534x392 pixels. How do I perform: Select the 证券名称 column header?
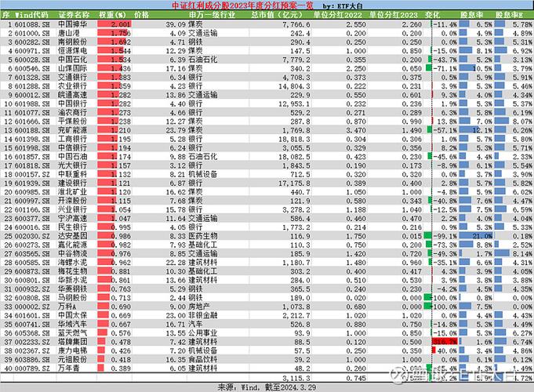coord(74,15)
